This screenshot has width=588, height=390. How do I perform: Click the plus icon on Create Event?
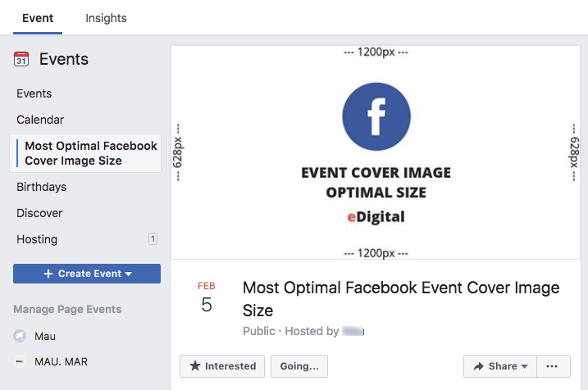coord(48,274)
